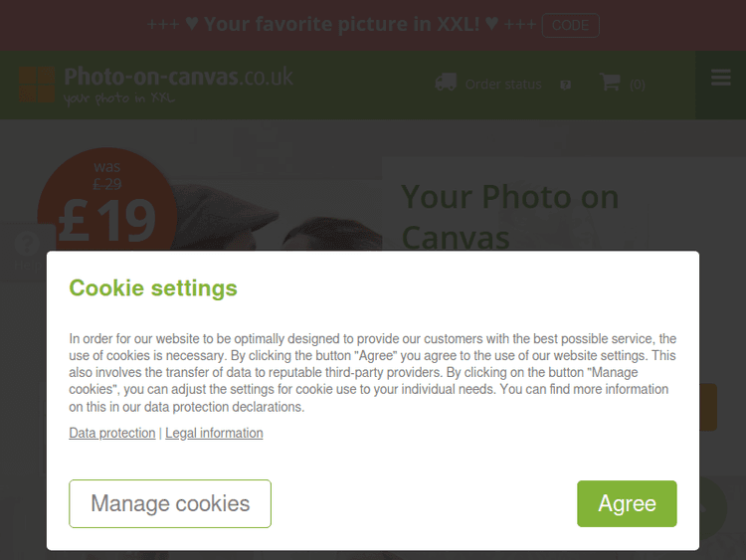
Task: Click the delivery truck icon
Action: 446,83
